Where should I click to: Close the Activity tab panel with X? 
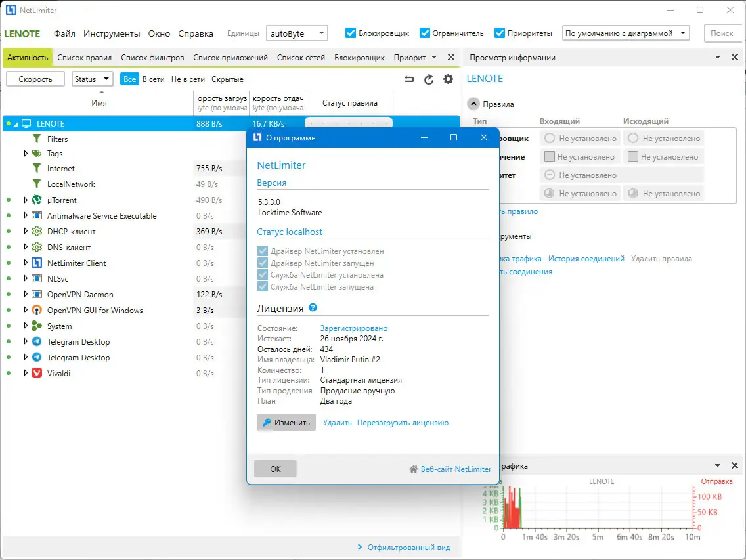coord(451,58)
